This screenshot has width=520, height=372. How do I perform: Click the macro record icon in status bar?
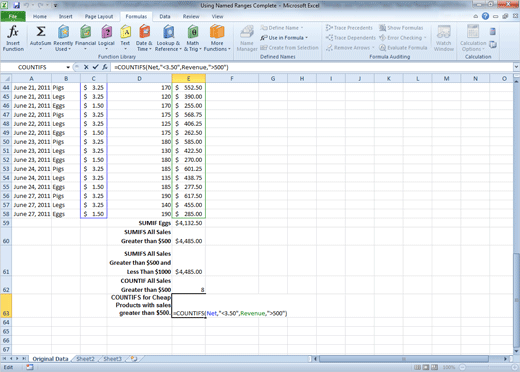(30, 367)
